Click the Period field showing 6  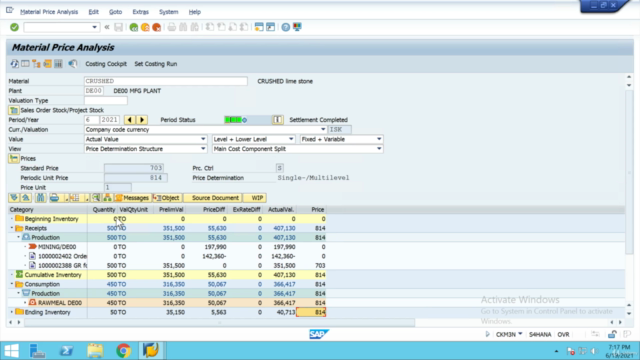click(91, 120)
